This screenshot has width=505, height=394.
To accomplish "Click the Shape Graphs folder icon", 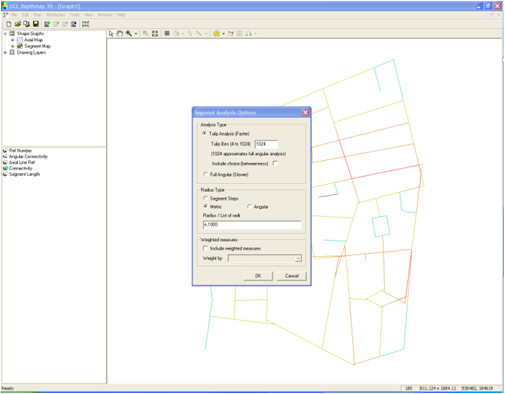I will (x=12, y=33).
